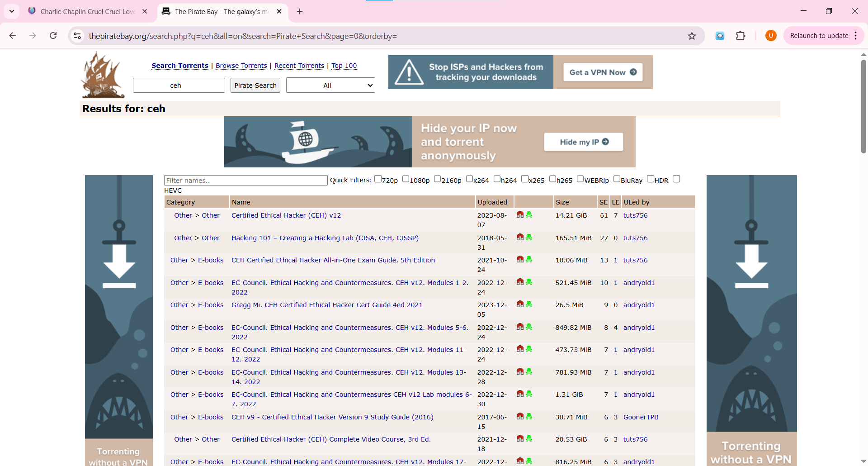This screenshot has width=868, height=466.
Task: Click the blue extension icon in toolbar
Action: click(720, 36)
